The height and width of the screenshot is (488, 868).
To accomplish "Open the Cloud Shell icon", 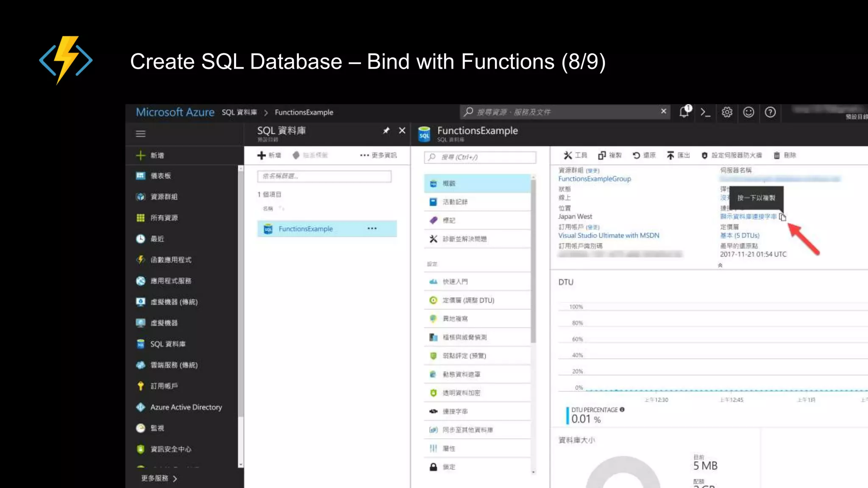I will (x=705, y=112).
